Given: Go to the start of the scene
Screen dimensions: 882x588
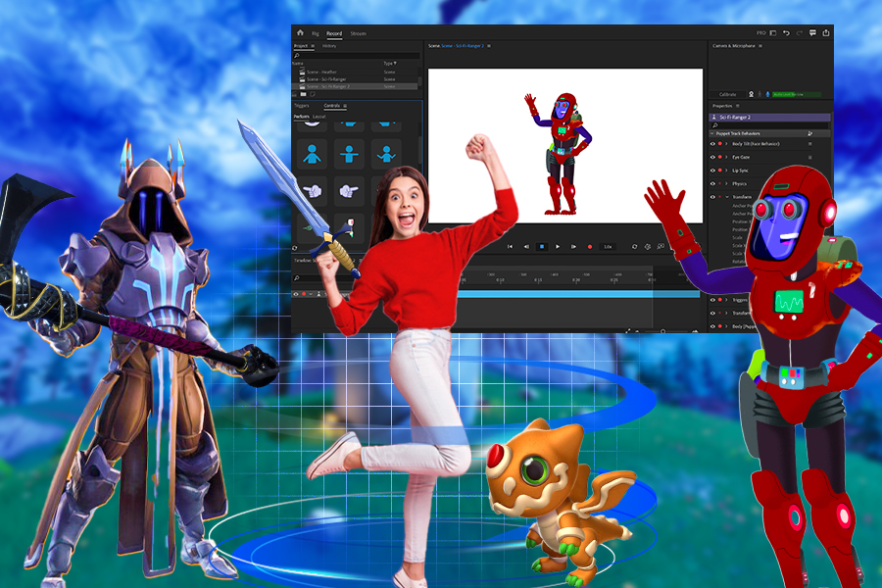Looking at the screenshot, I should click(x=511, y=246).
